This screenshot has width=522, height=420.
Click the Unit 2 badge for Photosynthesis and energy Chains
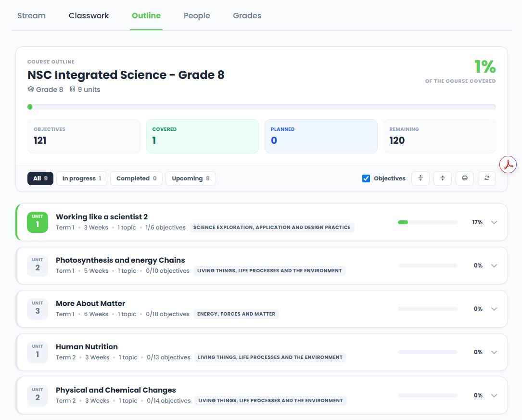point(38,265)
